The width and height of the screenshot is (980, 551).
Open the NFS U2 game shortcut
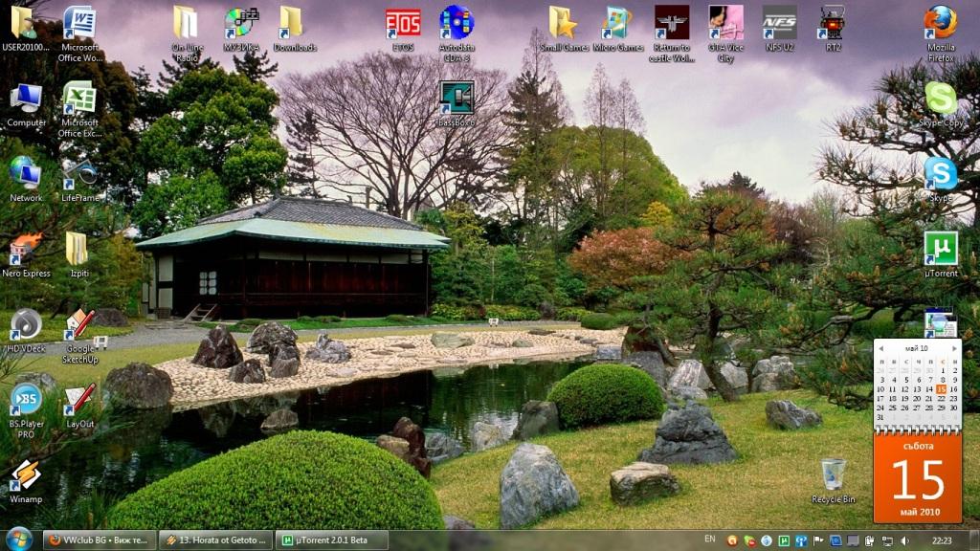tap(779, 23)
